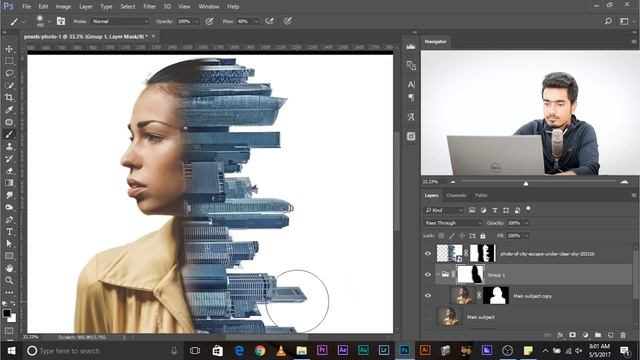Hide the city-scape photo layer

point(428,253)
